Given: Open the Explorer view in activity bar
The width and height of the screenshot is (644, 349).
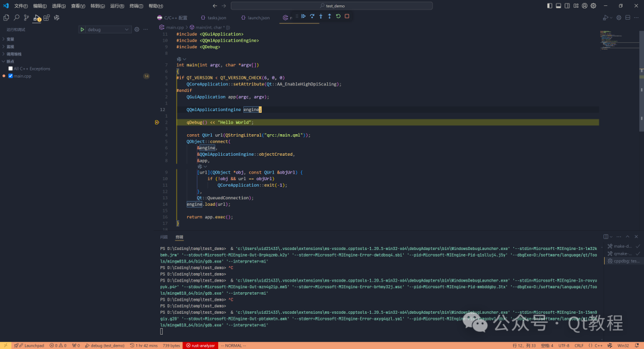Looking at the screenshot, I should 6,18.
